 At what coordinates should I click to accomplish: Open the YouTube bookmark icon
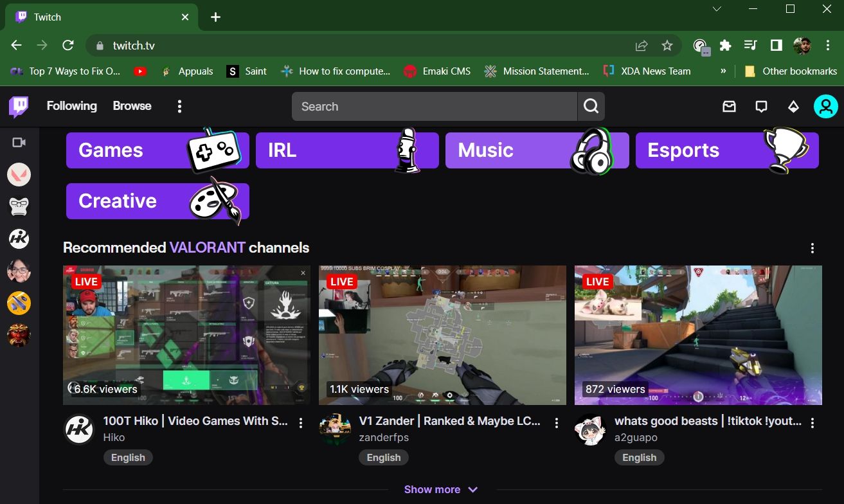(140, 71)
